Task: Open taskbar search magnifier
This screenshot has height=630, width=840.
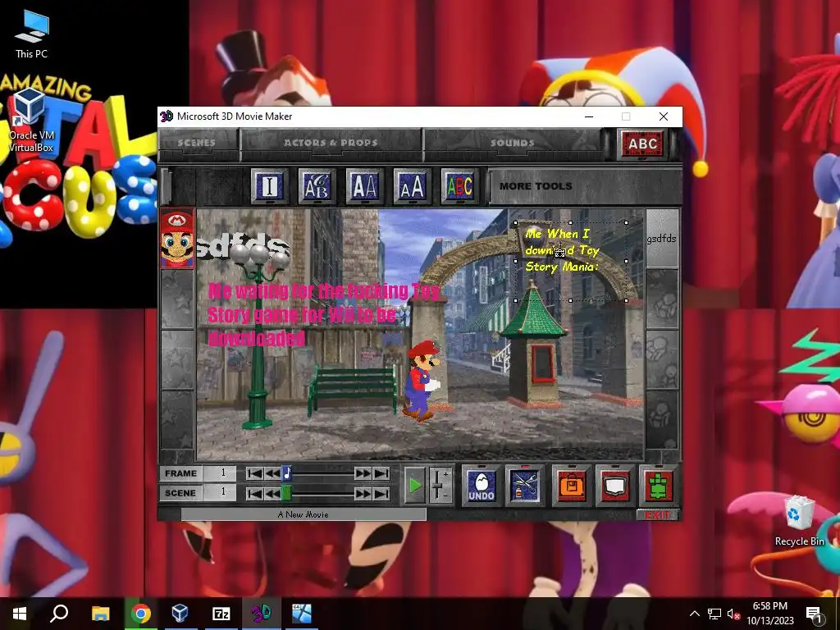Action: pos(59,614)
